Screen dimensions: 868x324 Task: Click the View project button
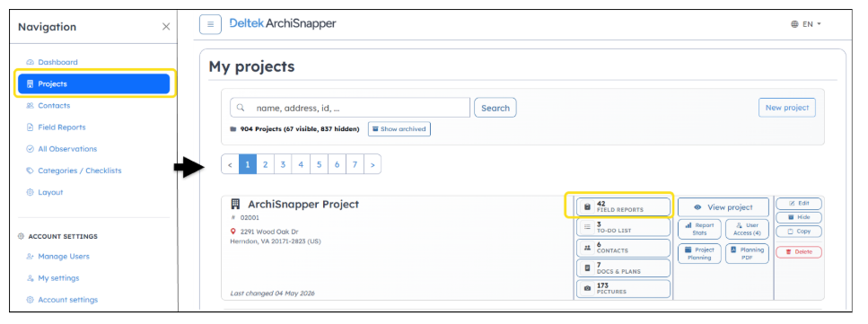point(723,207)
